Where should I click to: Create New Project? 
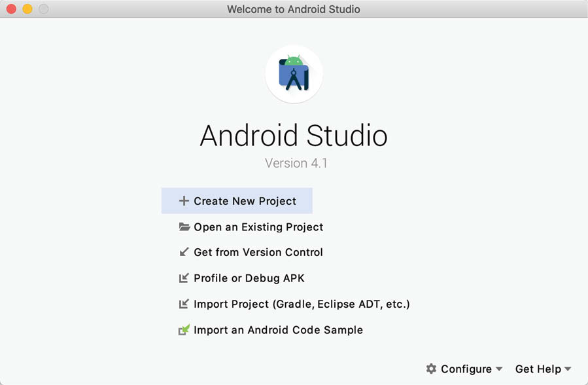click(x=237, y=201)
